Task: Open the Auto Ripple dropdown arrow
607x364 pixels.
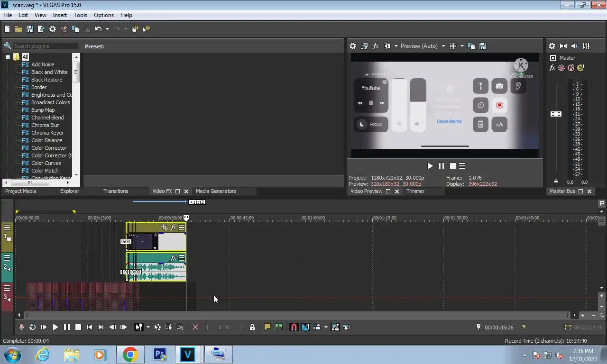Action: 326,327
